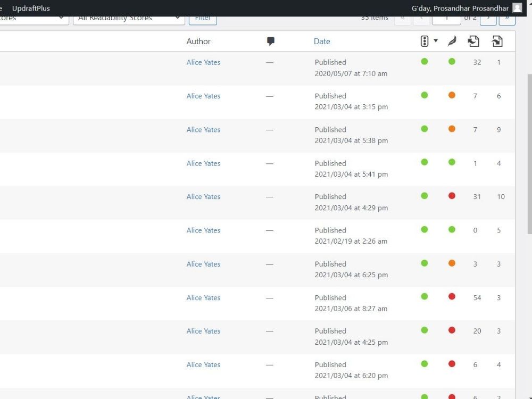
Task: Click green readability dot for 2020/05/07 post
Action: click(452, 61)
